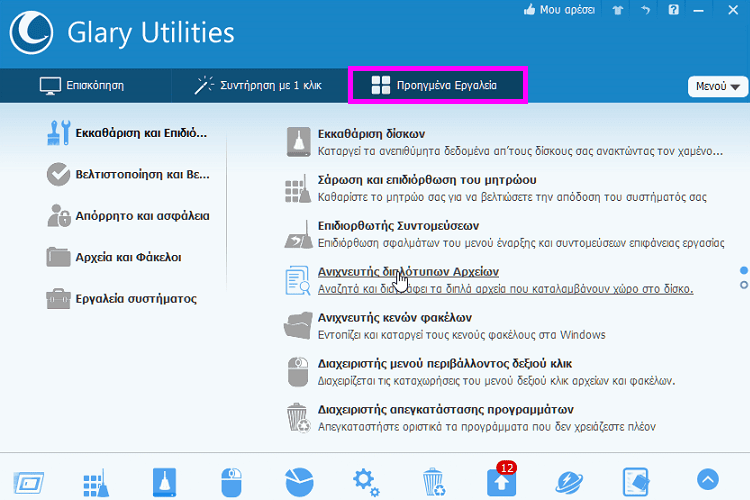Click the document eraser icon in bottom toolbar

[636, 482]
